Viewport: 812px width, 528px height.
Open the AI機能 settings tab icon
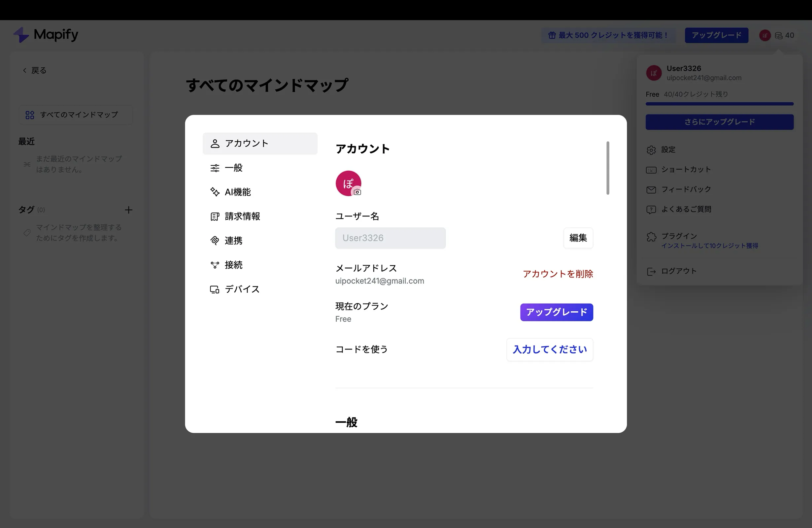[215, 192]
